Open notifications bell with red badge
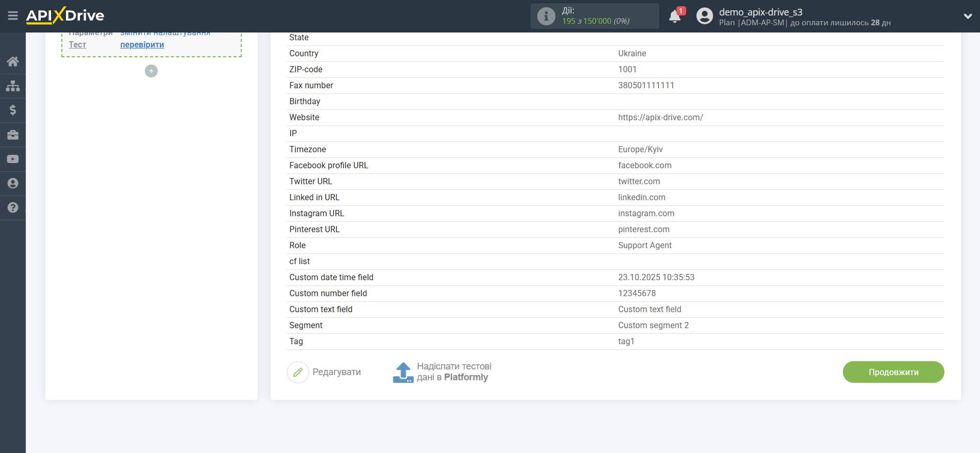 pos(675,17)
